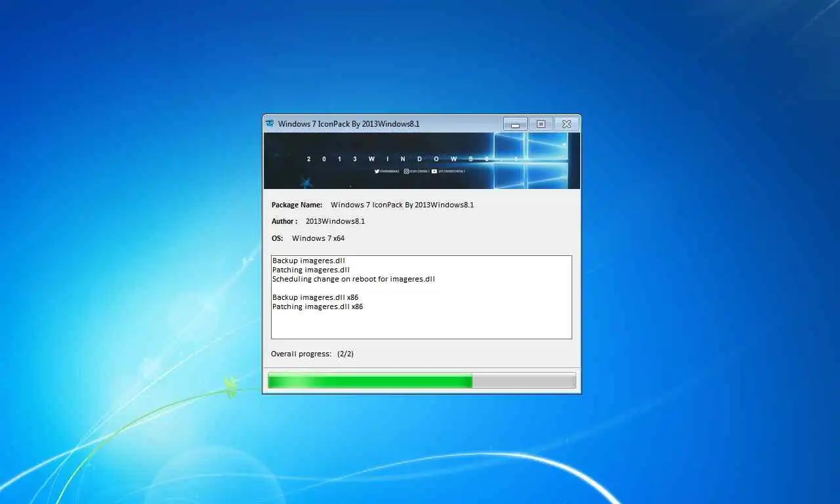Image resolution: width=840 pixels, height=504 pixels.
Task: Select "Scheduling change on reboot for imageres.dll" line
Action: (x=354, y=279)
